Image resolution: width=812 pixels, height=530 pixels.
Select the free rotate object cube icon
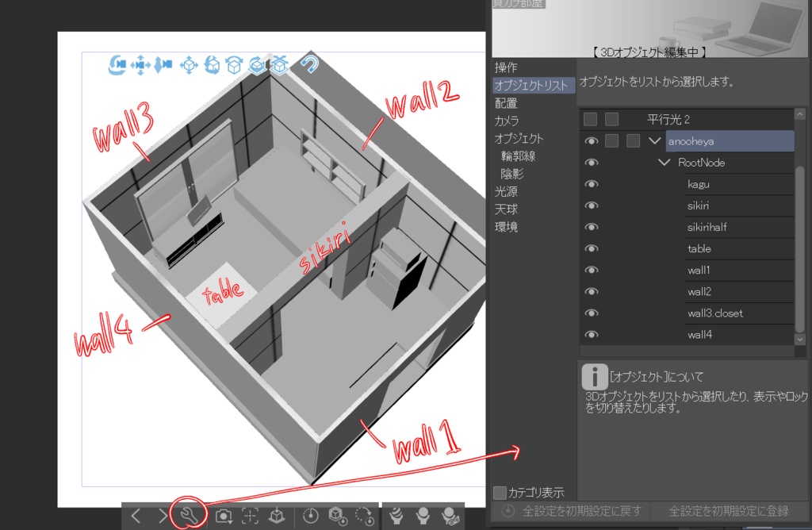tap(212, 65)
